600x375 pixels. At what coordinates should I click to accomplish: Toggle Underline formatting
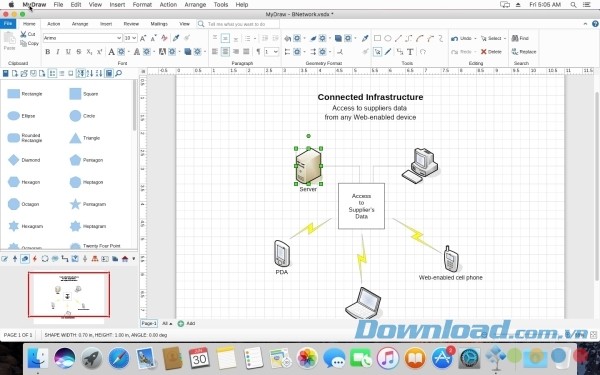point(68,51)
